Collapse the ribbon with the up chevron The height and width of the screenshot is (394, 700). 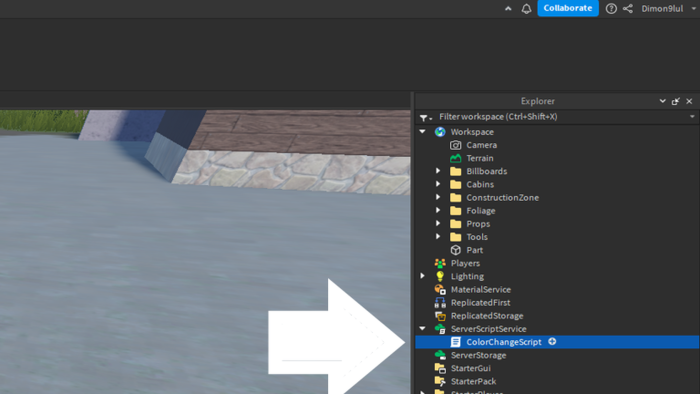[x=508, y=8]
